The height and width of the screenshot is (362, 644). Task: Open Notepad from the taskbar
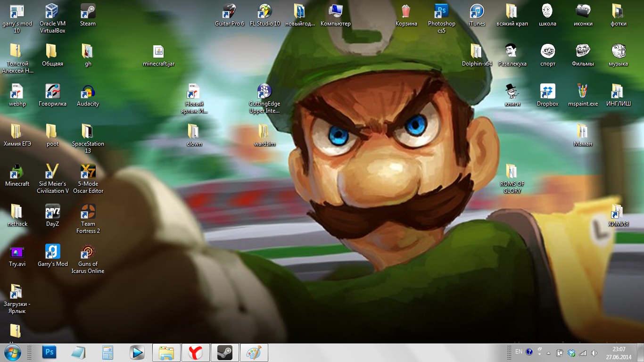tap(78, 353)
